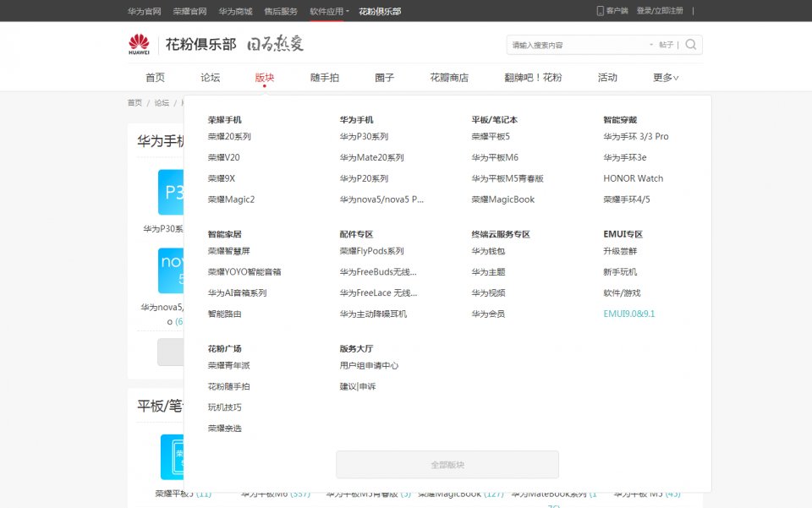This screenshot has height=508, width=812.
Task: Open the 论坛 navigation tab
Action: pos(211,78)
